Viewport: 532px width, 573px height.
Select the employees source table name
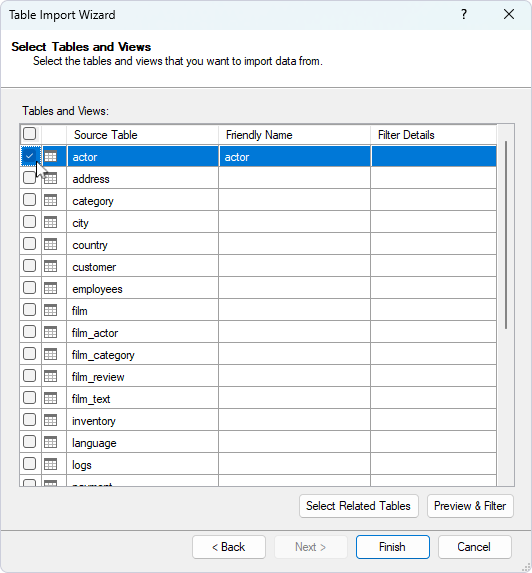tap(97, 289)
